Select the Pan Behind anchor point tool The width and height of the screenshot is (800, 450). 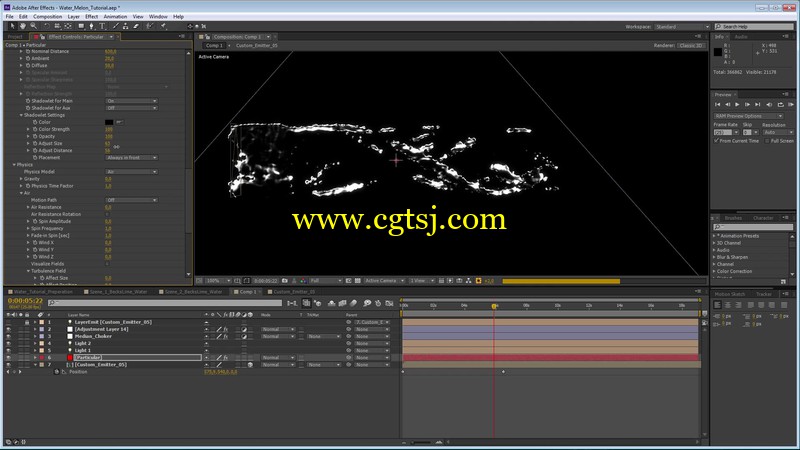pyautogui.click(x=68, y=26)
